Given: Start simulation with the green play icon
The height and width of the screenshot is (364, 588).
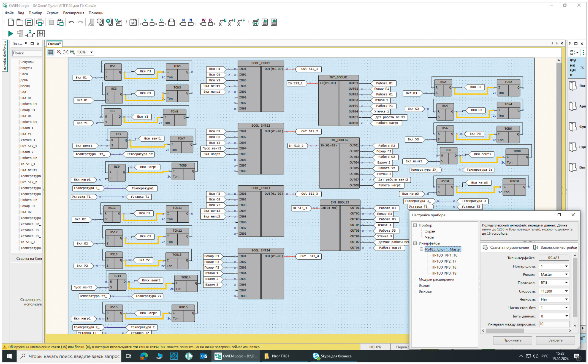Looking at the screenshot, I should (x=11, y=34).
